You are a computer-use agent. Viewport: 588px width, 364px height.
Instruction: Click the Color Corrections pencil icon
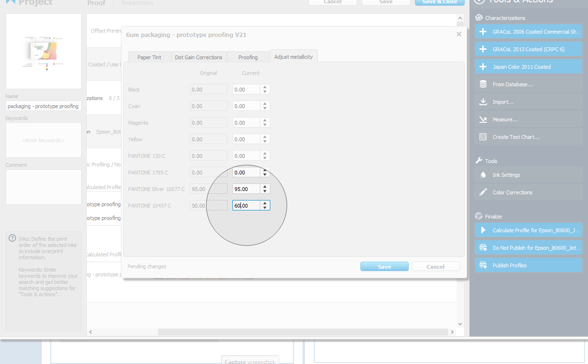pos(483,192)
